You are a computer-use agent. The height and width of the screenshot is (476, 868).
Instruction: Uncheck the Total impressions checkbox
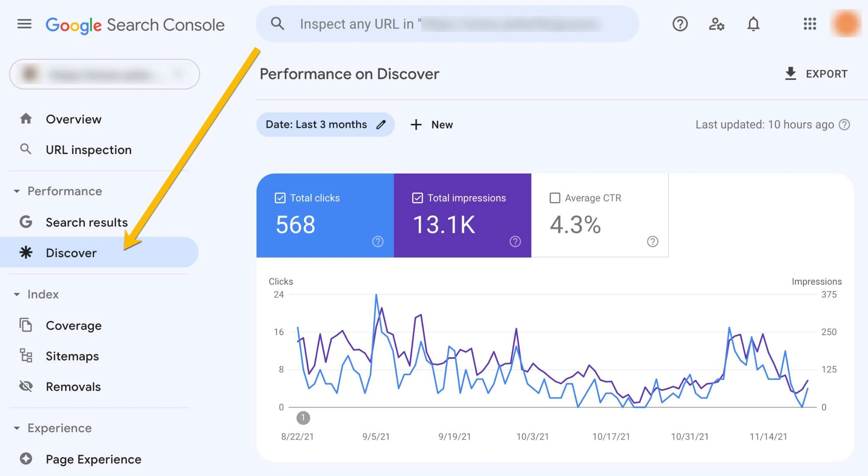[417, 198]
